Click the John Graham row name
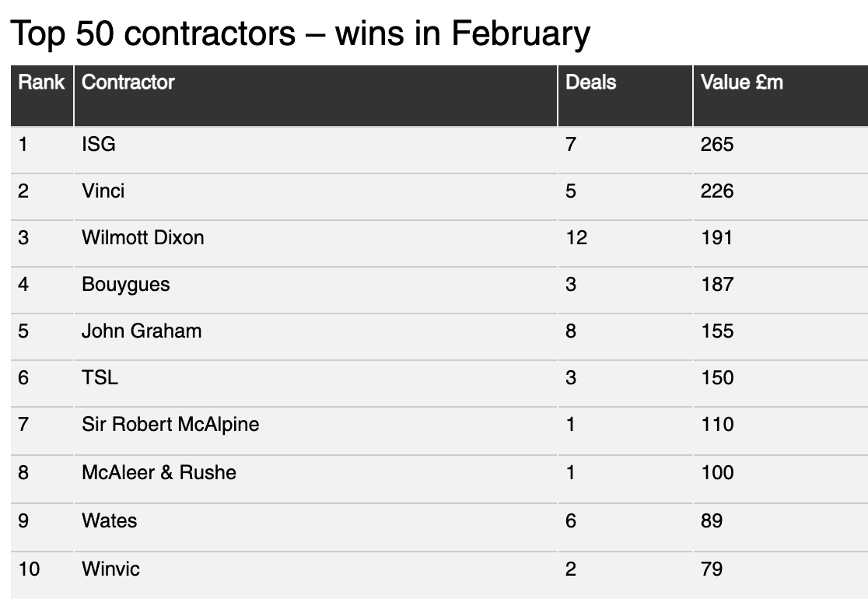 coord(142,331)
